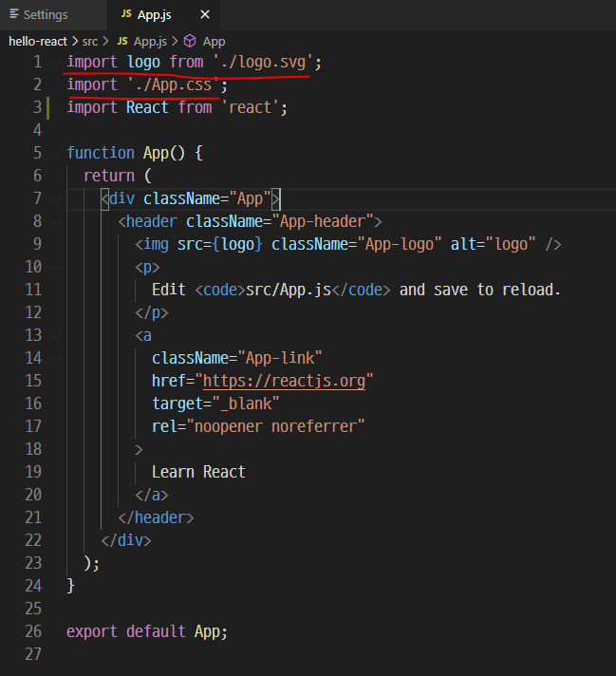Click the className="App" value on line 7
This screenshot has height=676, width=616.
[250, 198]
